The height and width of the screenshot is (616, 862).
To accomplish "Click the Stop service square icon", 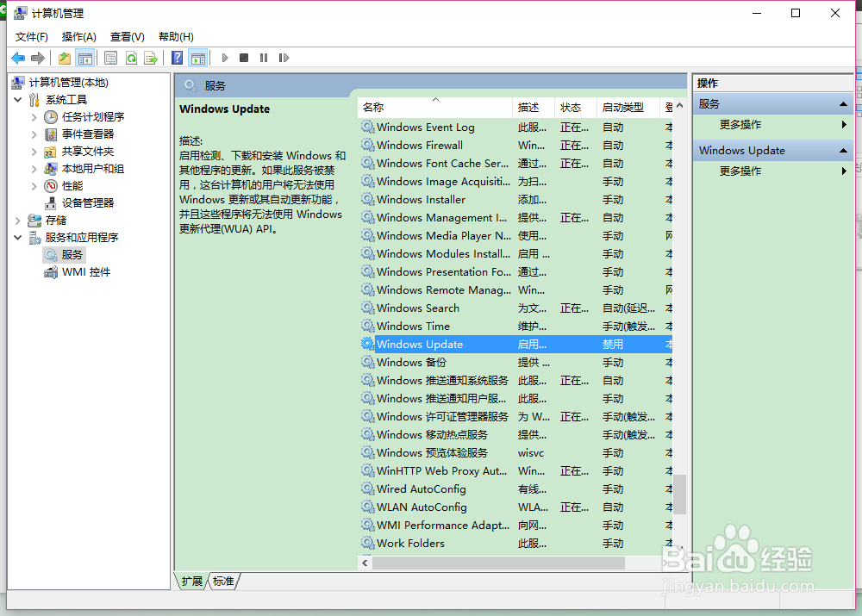I will pos(244,58).
